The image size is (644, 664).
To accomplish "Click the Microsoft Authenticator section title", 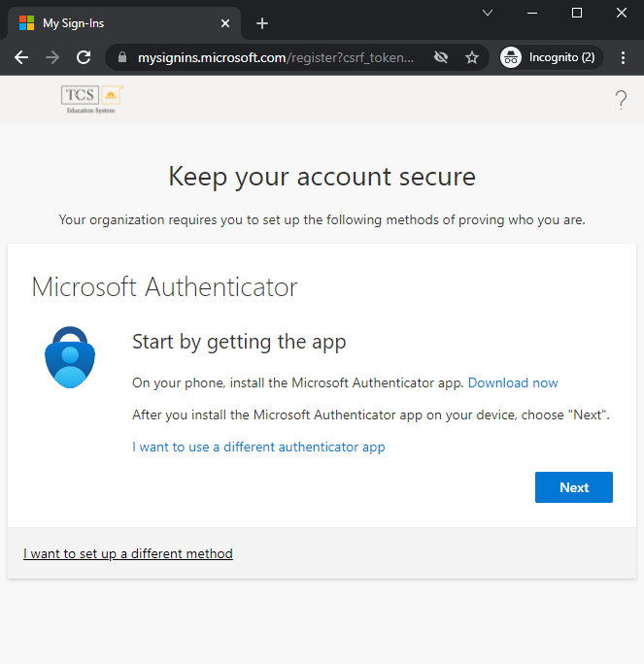I will pyautogui.click(x=165, y=287).
